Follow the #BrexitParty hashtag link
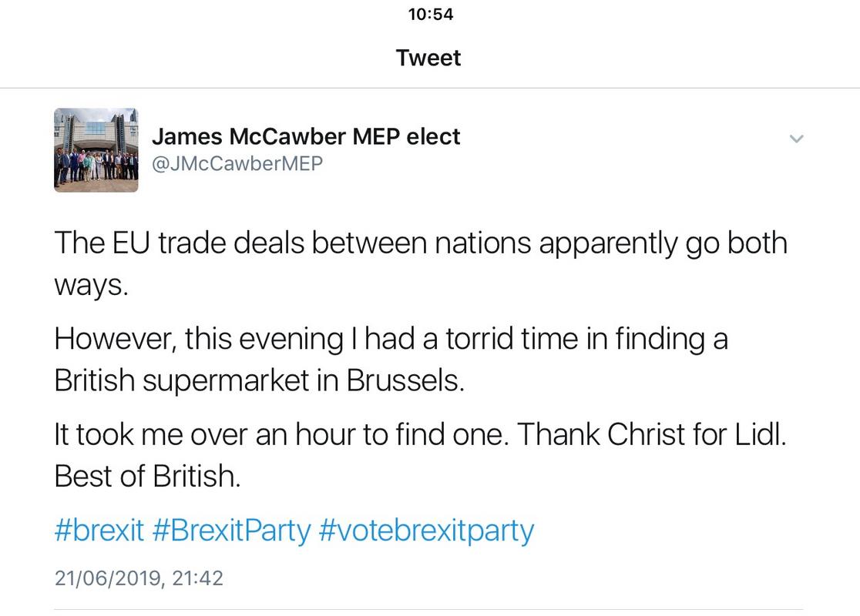The image size is (860, 616). 232,531
